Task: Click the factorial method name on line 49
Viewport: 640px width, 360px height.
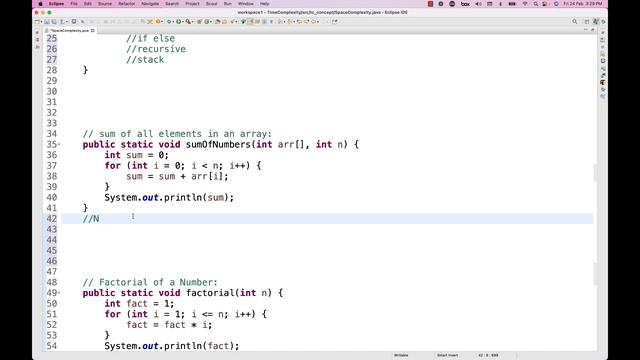Action: click(210, 293)
